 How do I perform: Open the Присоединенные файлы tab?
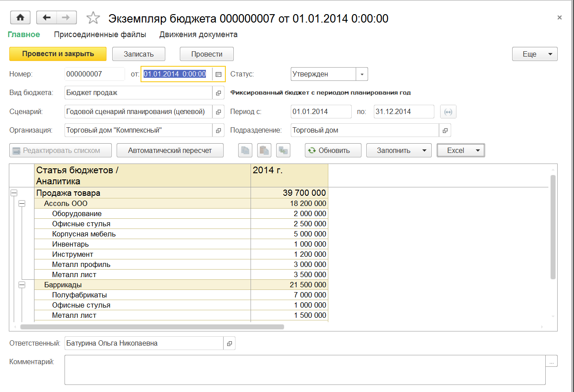click(100, 34)
